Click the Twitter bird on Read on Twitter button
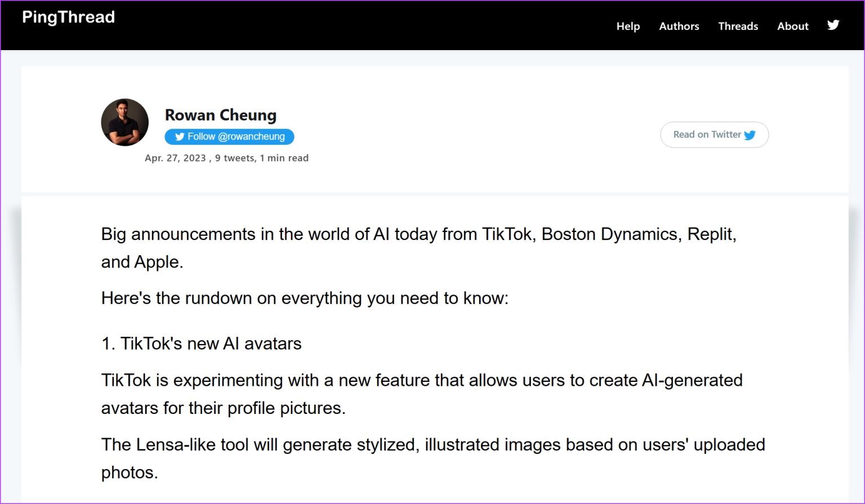 (750, 135)
